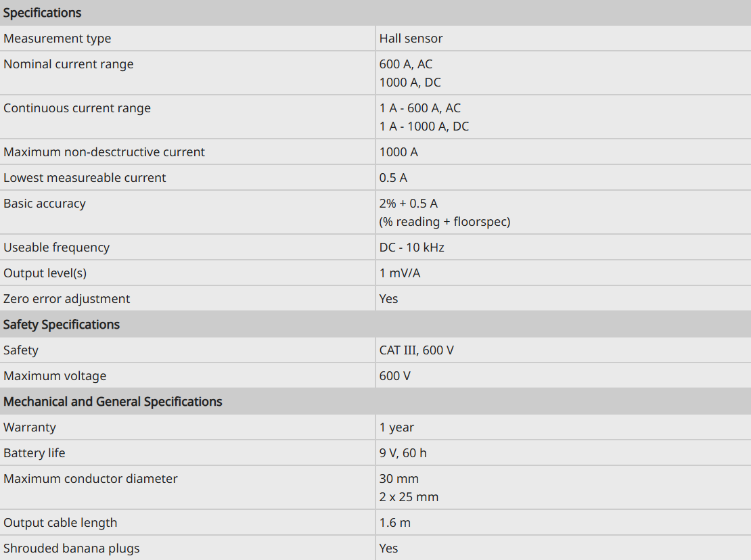Select the Battery life 9 V, 60 h value
This screenshot has height=560, width=751.
[403, 452]
